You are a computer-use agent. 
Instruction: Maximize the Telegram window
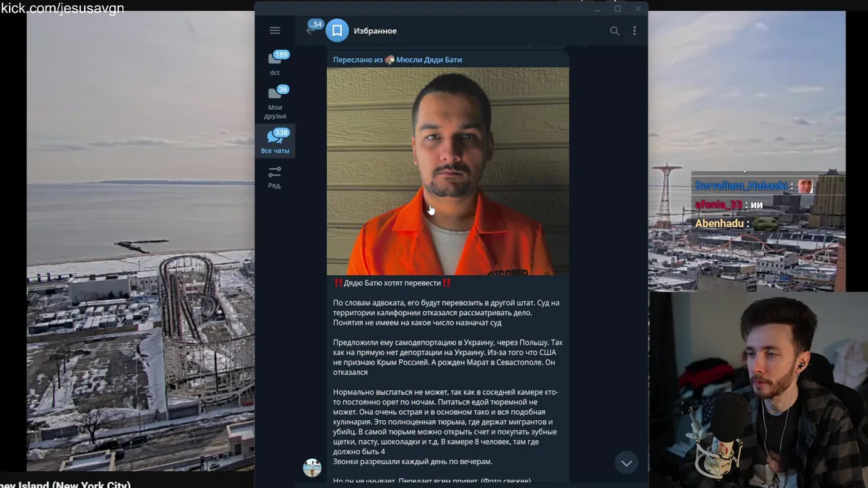[x=618, y=9]
